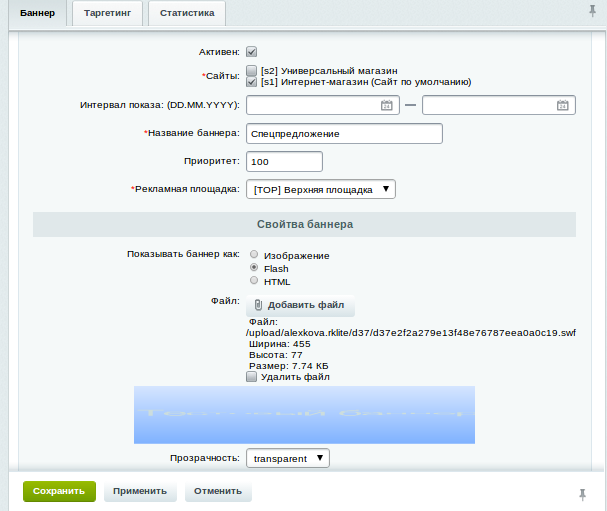Switch to the Таргетинг tab
This screenshot has height=511, width=607.
(107, 12)
